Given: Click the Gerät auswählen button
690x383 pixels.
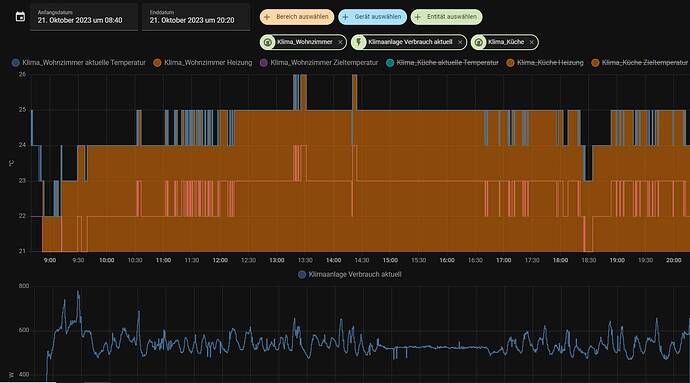Looking at the screenshot, I should (x=373, y=17).
